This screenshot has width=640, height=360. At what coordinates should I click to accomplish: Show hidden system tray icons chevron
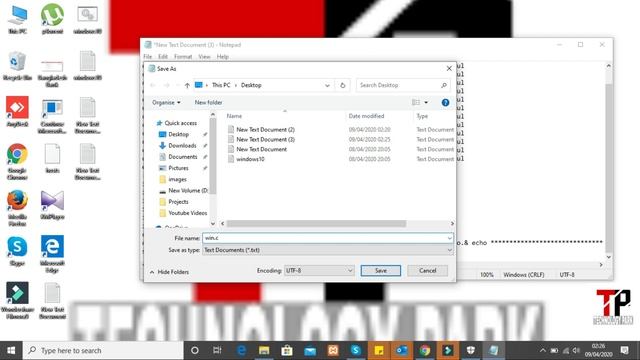pos(543,350)
